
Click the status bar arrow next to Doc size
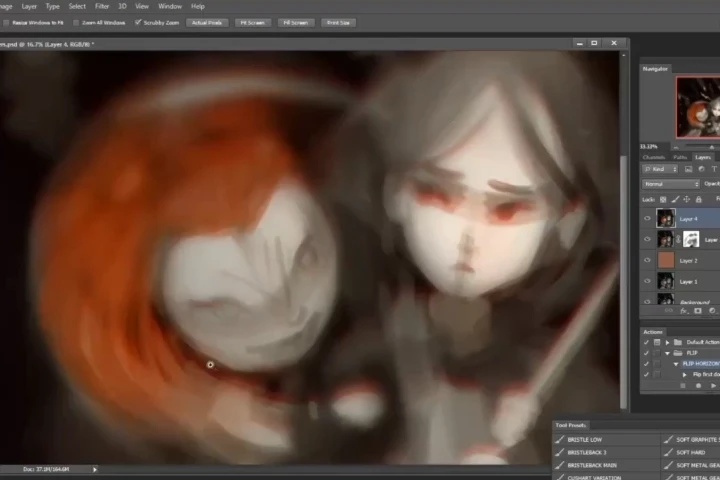(95, 469)
